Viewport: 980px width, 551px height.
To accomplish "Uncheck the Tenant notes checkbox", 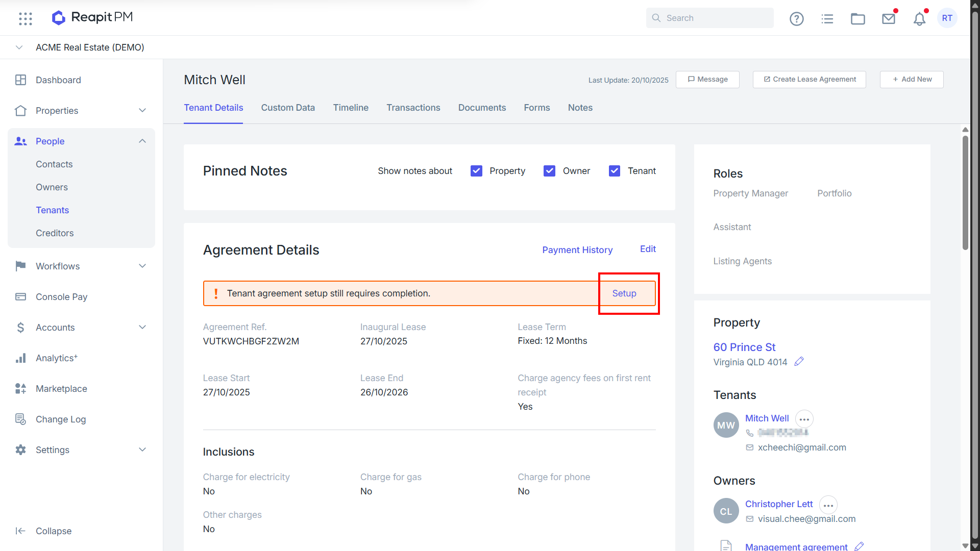I will pyautogui.click(x=615, y=171).
